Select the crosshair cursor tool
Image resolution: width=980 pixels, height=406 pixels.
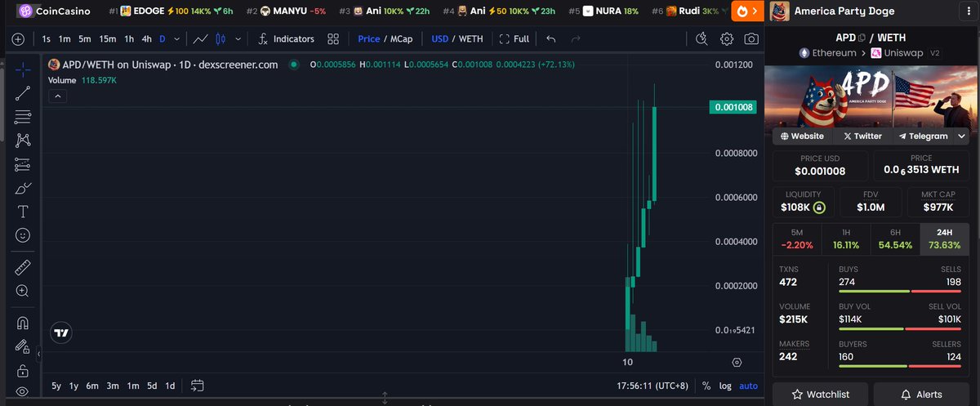tap(23, 69)
